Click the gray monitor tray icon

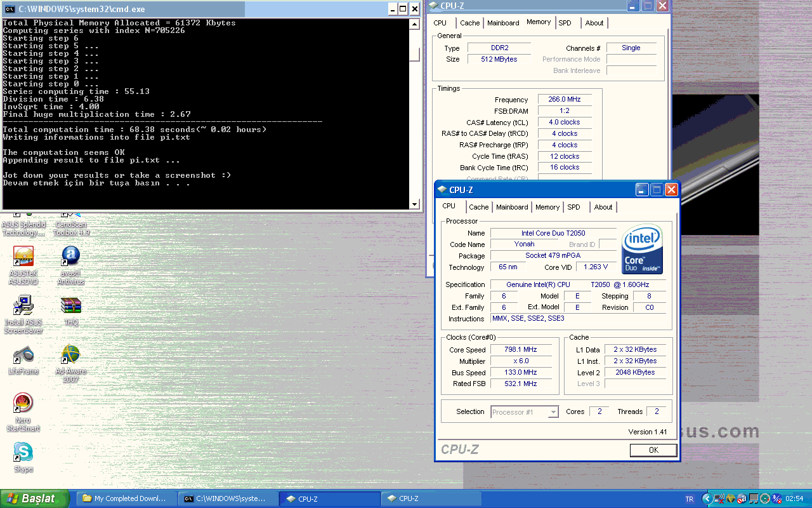point(754,498)
